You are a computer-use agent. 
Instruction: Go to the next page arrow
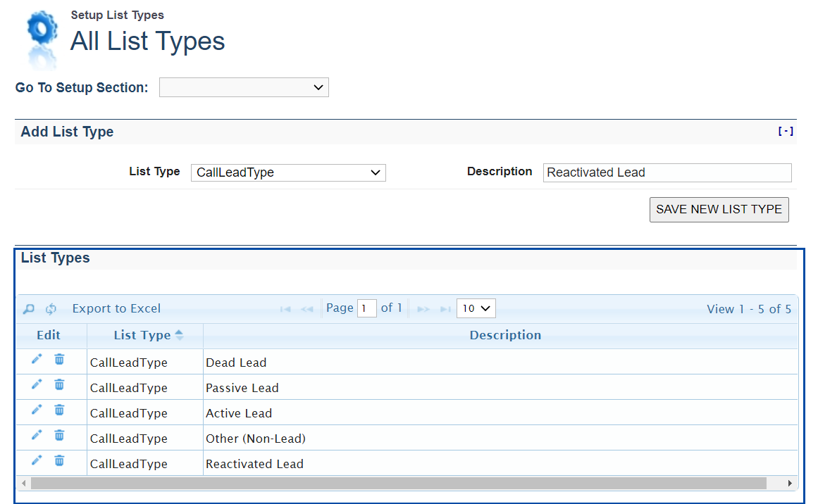point(423,309)
